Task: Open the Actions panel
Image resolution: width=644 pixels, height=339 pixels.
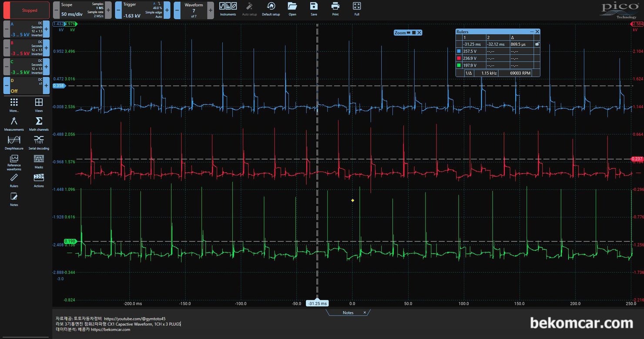Action: coord(39,180)
